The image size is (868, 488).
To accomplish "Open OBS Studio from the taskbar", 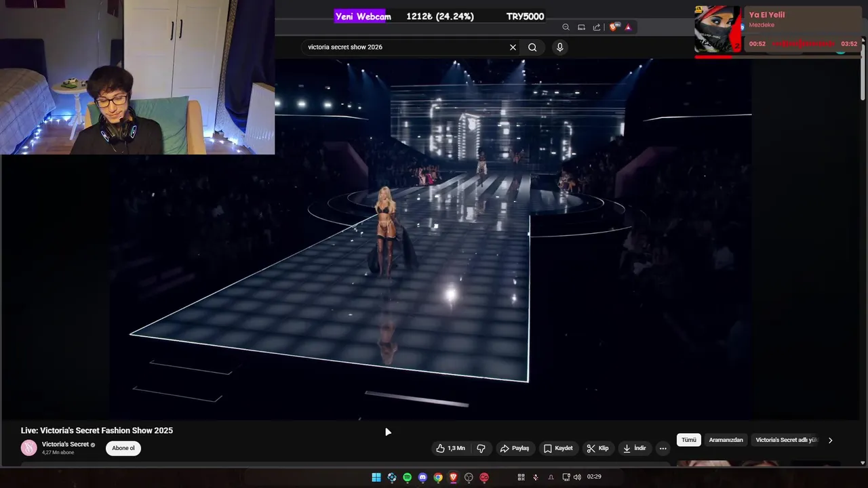I will (x=469, y=477).
